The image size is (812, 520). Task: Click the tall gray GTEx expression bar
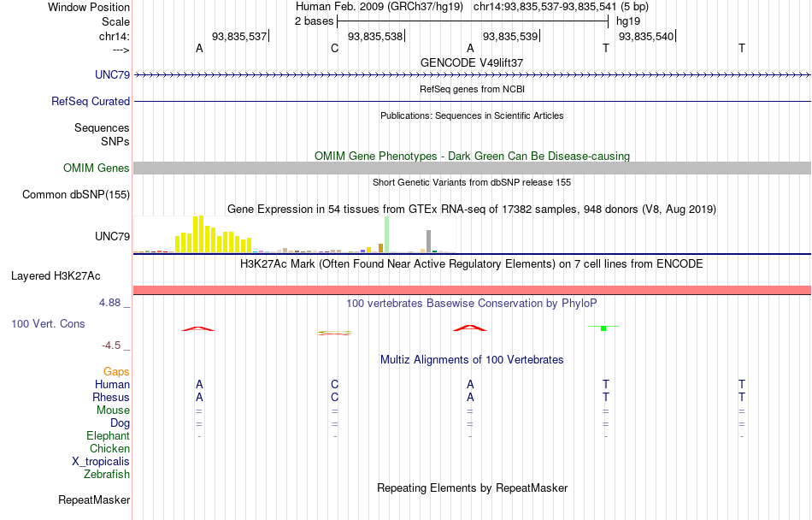coord(428,241)
